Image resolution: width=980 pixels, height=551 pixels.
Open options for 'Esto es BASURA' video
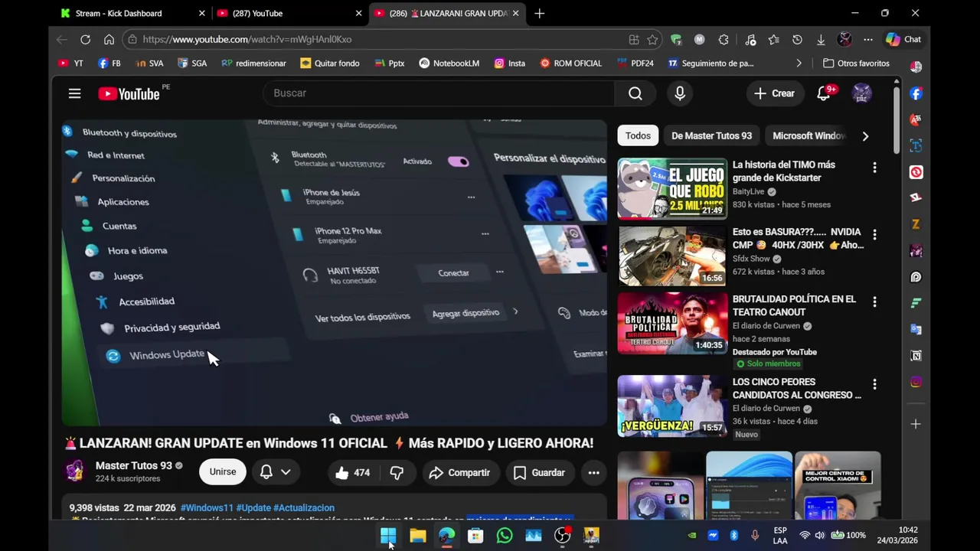click(x=874, y=235)
